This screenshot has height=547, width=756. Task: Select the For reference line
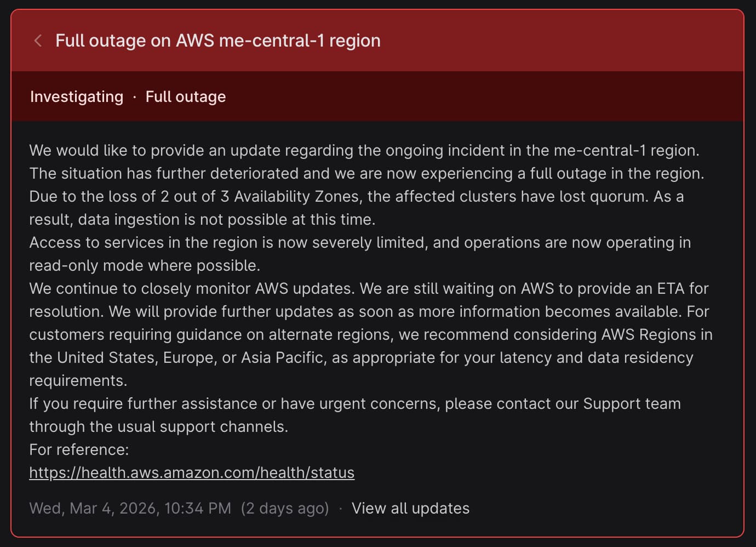click(79, 449)
